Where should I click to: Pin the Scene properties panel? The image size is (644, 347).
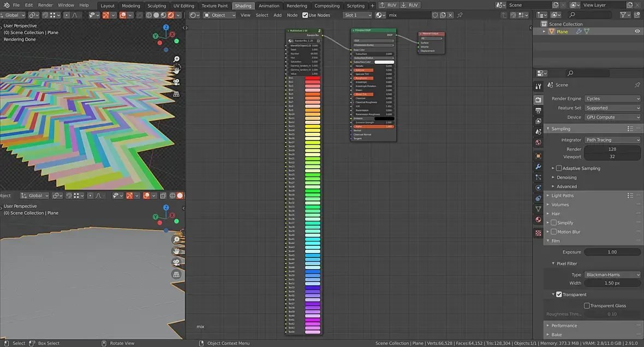(637, 85)
